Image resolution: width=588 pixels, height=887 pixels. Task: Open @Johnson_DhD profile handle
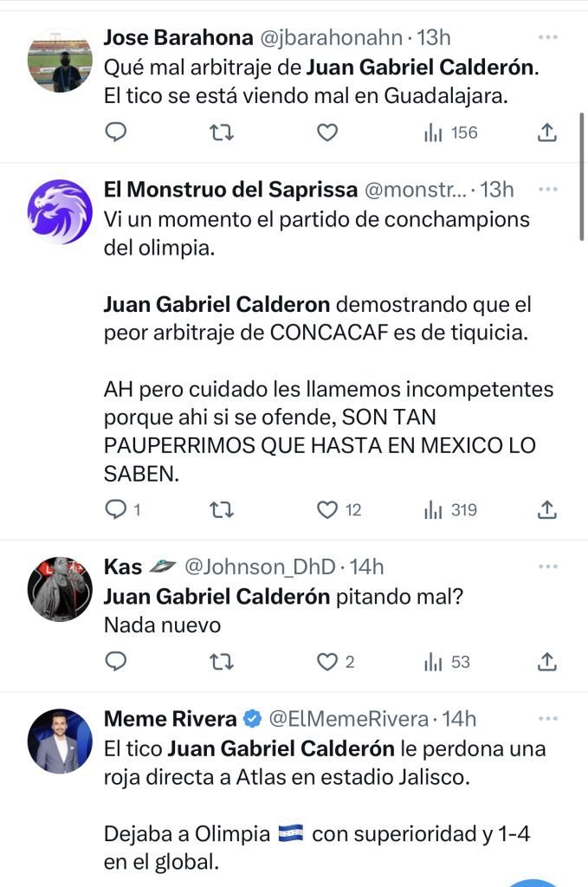[x=259, y=567]
